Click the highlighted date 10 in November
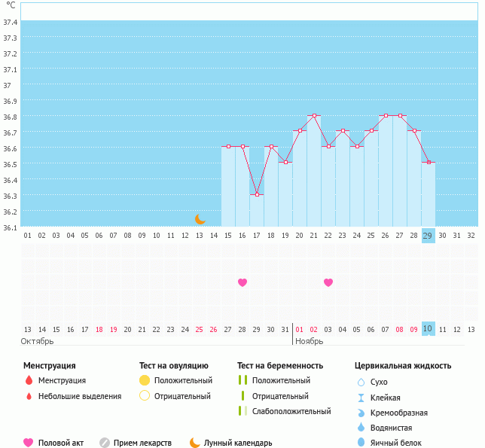 (x=429, y=329)
